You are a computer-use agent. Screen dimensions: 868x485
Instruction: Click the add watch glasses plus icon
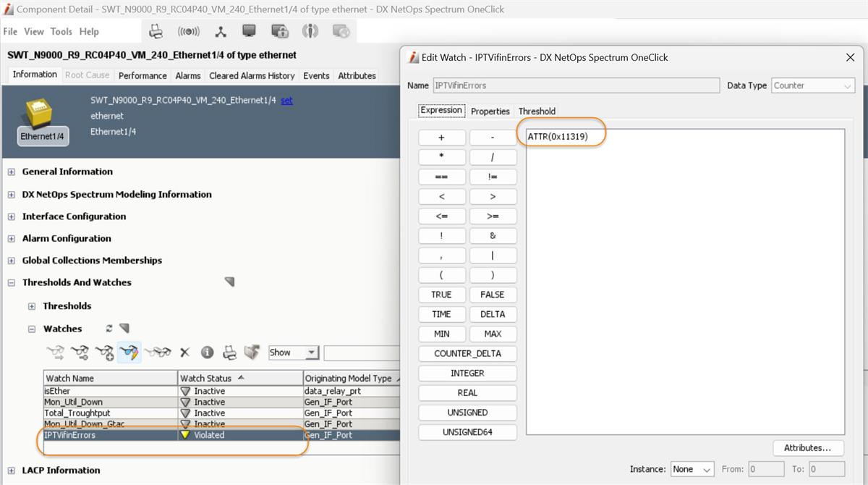(104, 353)
